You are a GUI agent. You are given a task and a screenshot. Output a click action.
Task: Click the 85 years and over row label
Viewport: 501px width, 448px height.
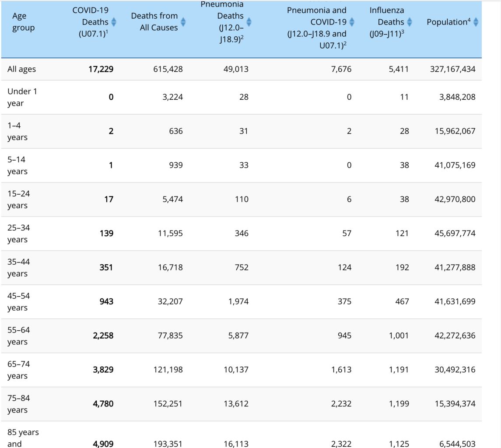[x=23, y=438]
